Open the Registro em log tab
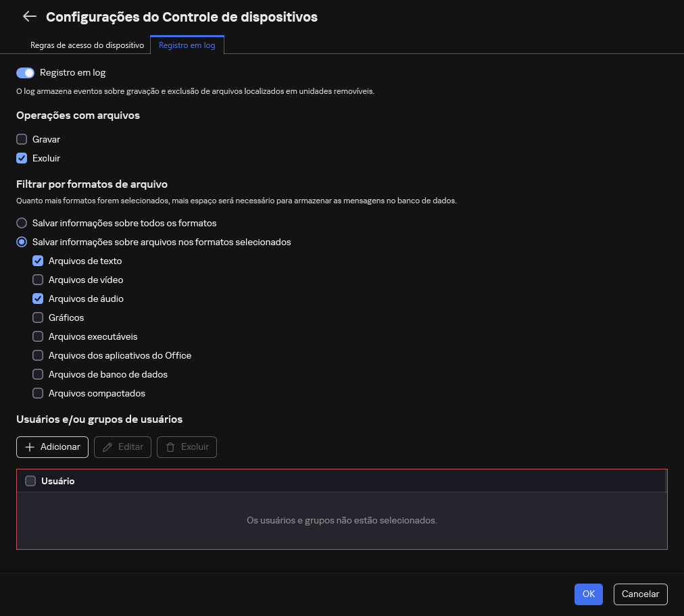The height and width of the screenshot is (616, 684). pyautogui.click(x=187, y=45)
